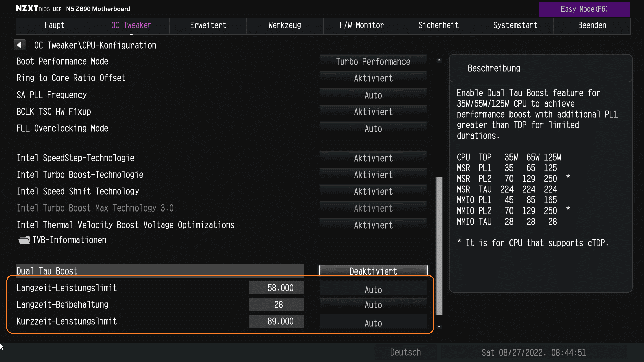Open the Haupt tab
The image size is (644, 362).
pyautogui.click(x=54, y=25)
